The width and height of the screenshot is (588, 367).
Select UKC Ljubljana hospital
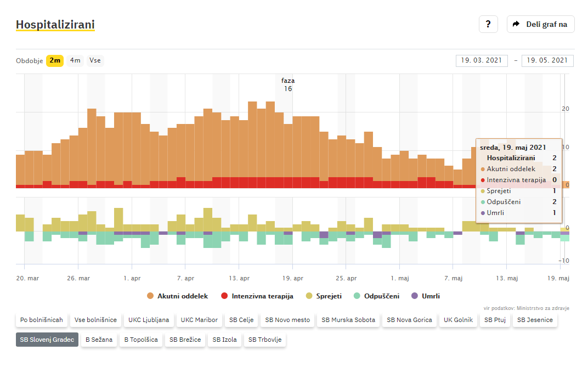coord(149,320)
